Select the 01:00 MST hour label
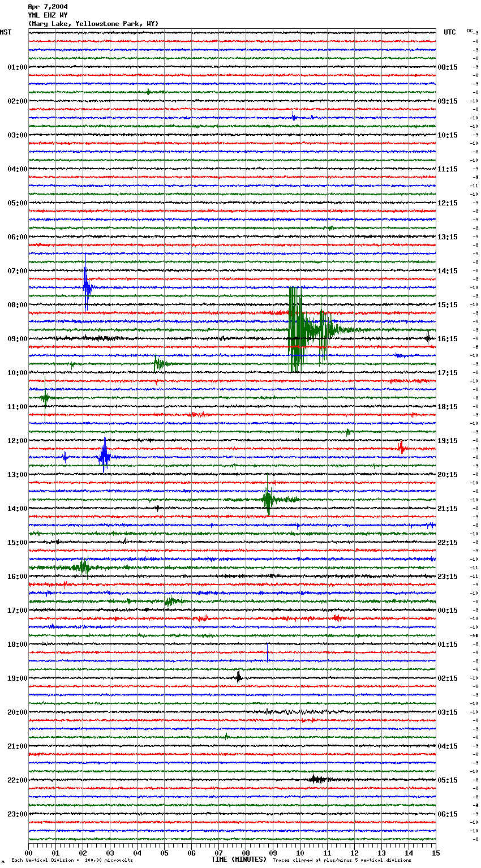Viewport: 481px width, 868px height. (x=18, y=67)
